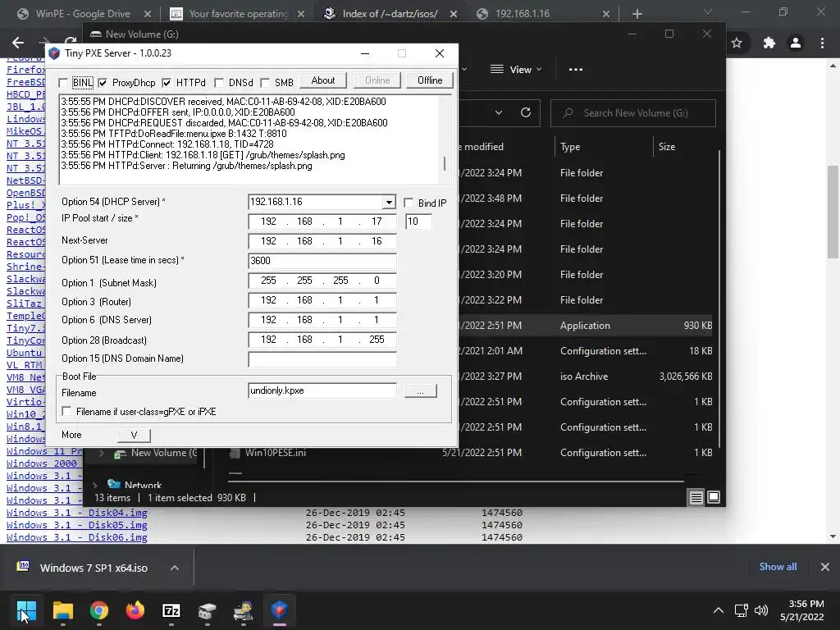This screenshot has height=630, width=840.
Task: Click the lease time field showing 3600
Action: 322,260
